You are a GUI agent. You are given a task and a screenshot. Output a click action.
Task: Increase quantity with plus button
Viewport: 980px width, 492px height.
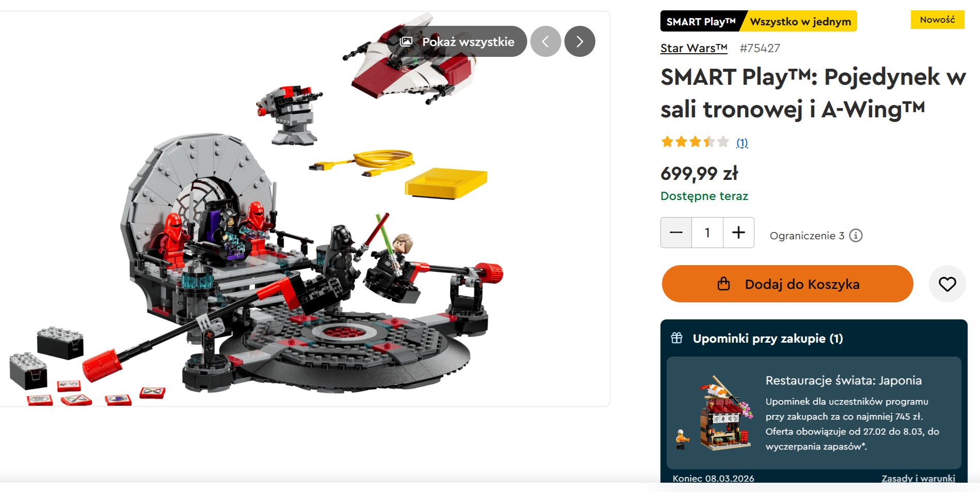[x=738, y=233]
